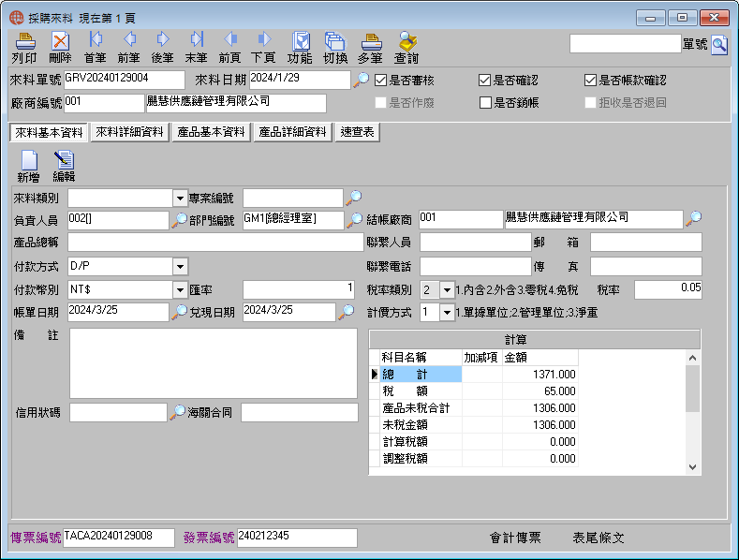Switch to 產品基本資料 tab

211,132
